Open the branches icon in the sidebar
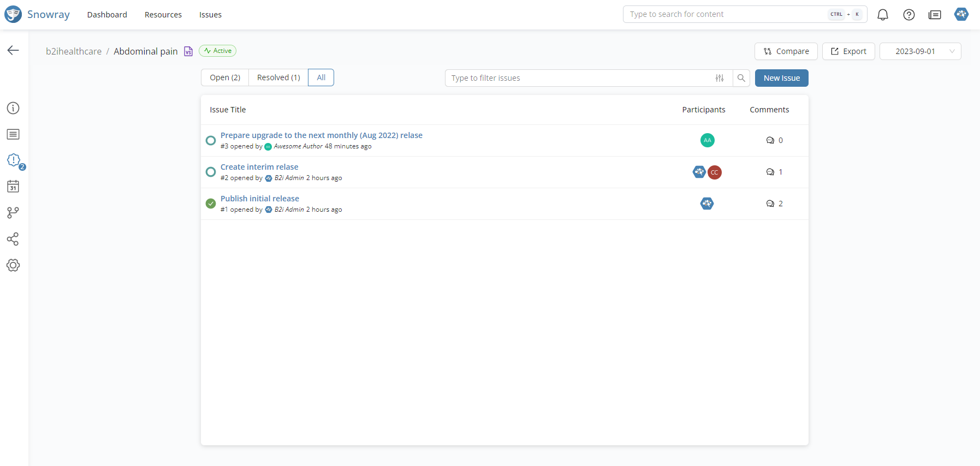This screenshot has width=980, height=466. coord(13,213)
